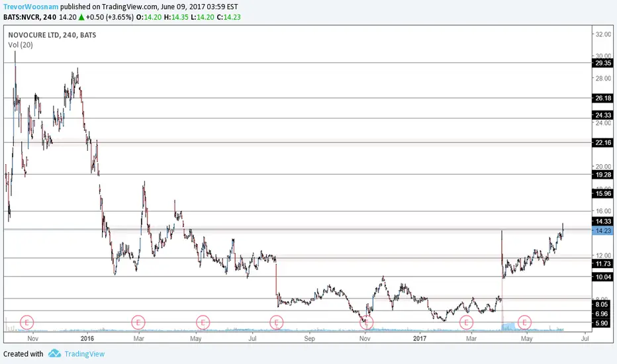Select the 24.33 price level label
Image resolution: width=617 pixels, height=364 pixels.
(603, 115)
